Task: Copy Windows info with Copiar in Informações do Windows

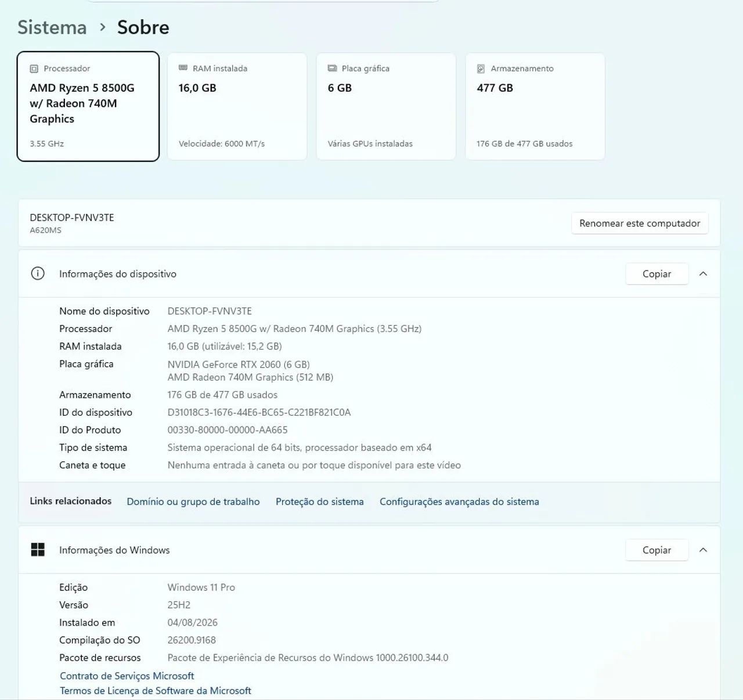Action: (657, 550)
